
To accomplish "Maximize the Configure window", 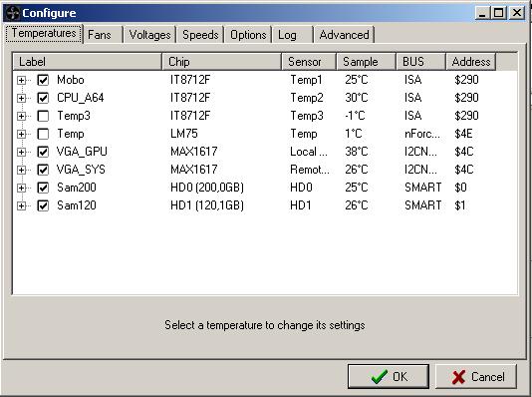I will [x=499, y=13].
